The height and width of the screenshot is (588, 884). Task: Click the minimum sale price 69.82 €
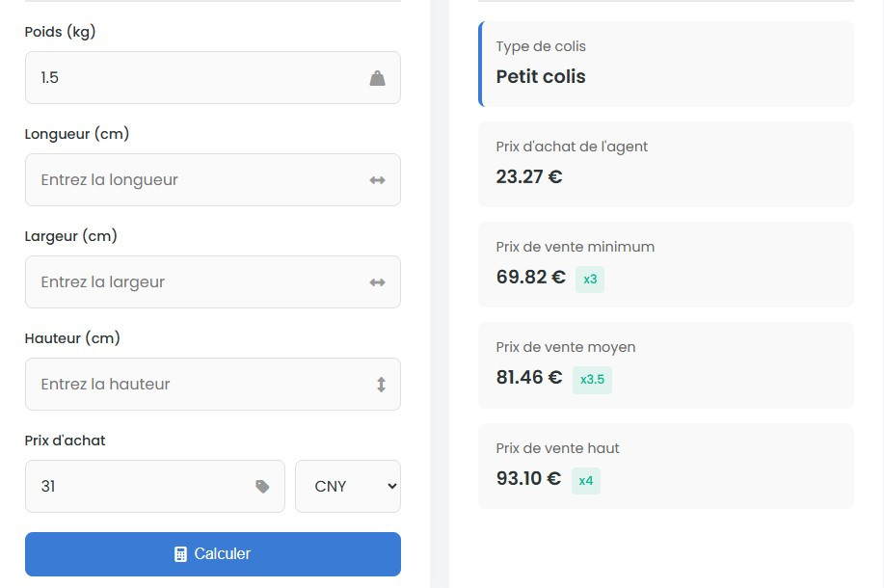click(x=530, y=278)
